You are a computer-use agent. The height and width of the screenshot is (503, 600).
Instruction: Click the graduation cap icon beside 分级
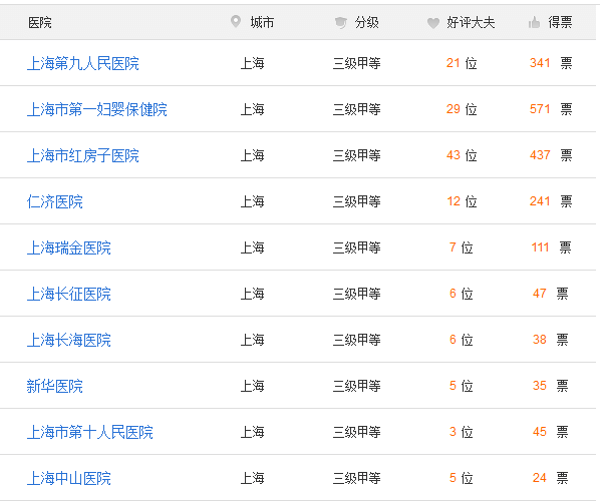click(x=340, y=23)
